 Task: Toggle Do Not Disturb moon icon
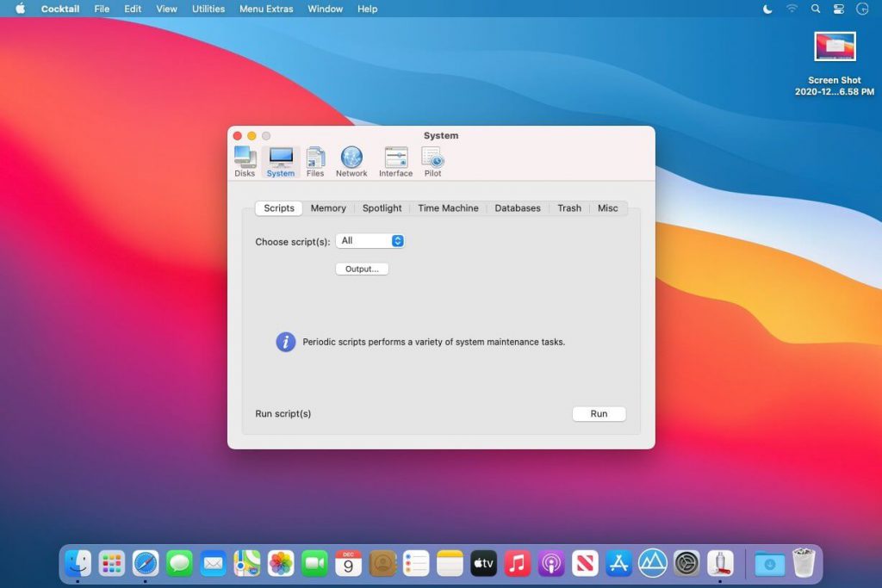pos(767,9)
